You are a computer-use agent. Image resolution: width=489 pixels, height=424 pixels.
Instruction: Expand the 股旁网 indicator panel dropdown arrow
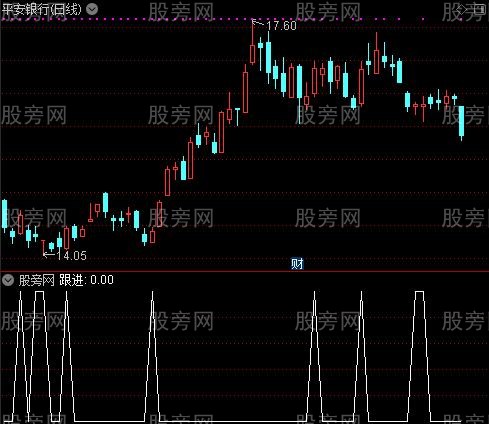[8, 280]
